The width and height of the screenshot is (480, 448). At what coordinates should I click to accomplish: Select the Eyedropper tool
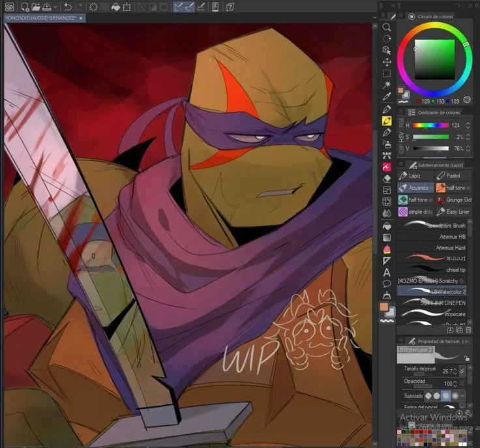pos(387,97)
